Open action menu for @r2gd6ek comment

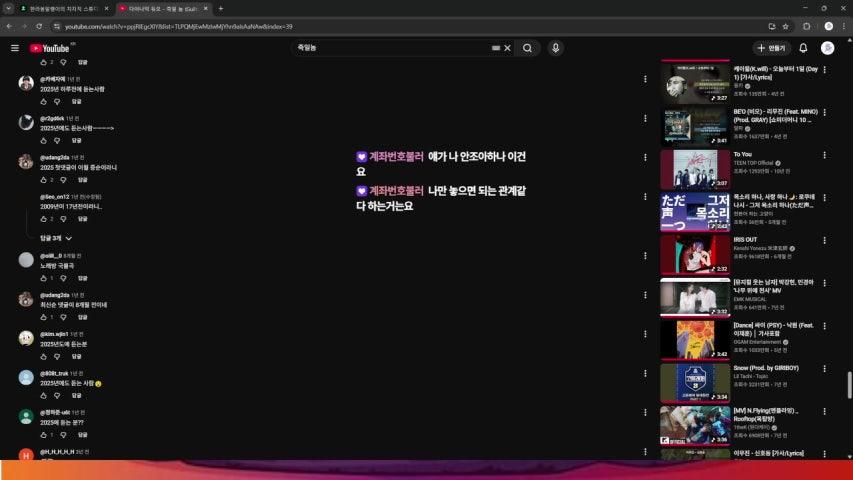[645, 118]
